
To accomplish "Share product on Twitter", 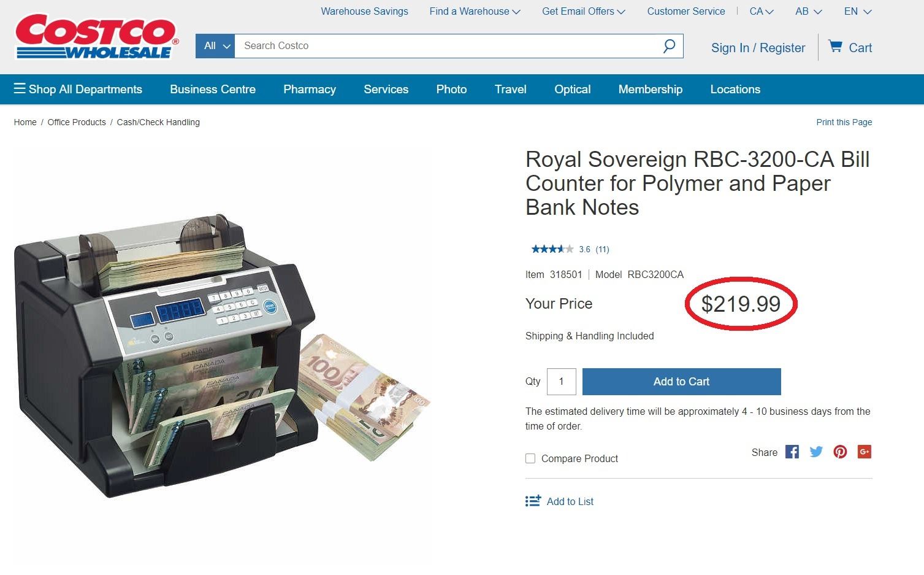I will 816,452.
